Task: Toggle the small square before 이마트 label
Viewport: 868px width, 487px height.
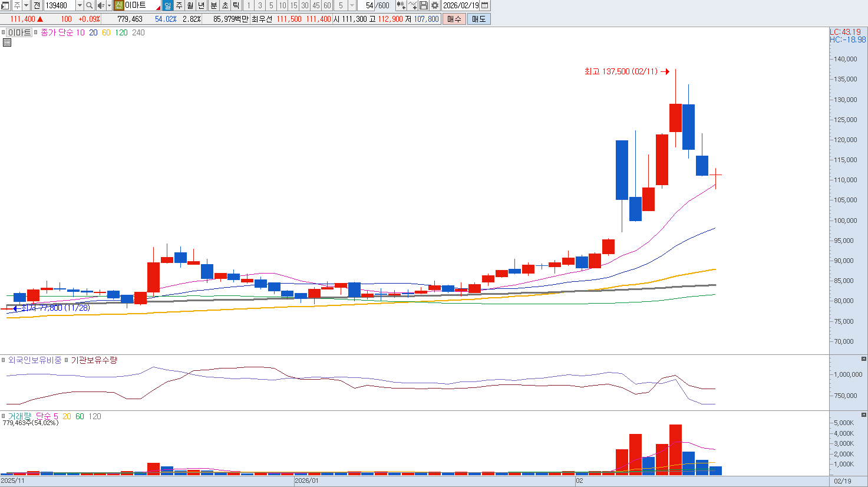Action: 4,33
